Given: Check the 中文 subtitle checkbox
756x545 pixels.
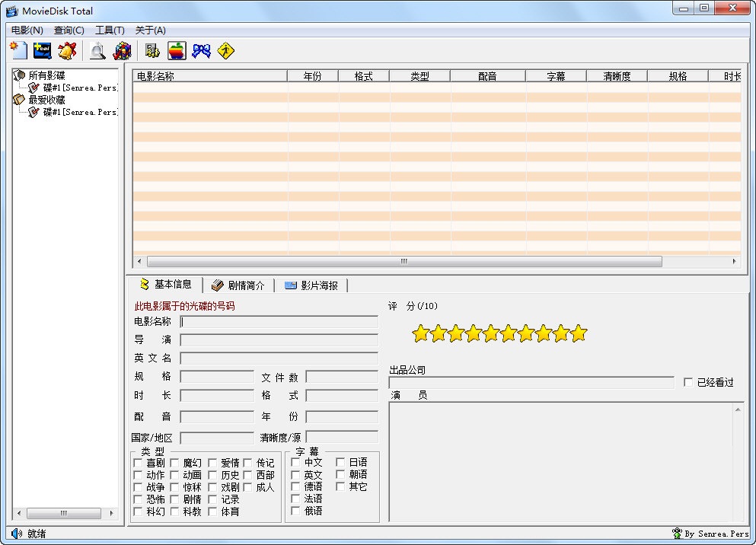Looking at the screenshot, I should point(295,462).
